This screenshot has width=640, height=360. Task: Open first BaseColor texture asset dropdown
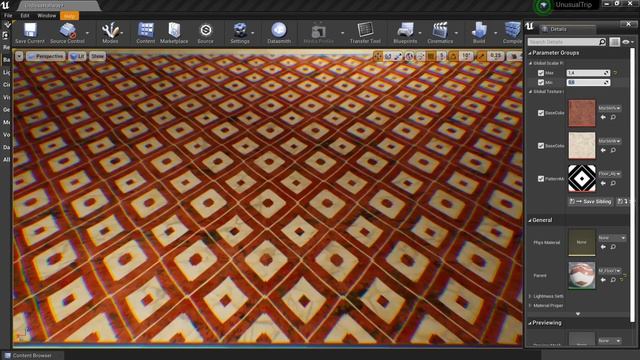610,108
